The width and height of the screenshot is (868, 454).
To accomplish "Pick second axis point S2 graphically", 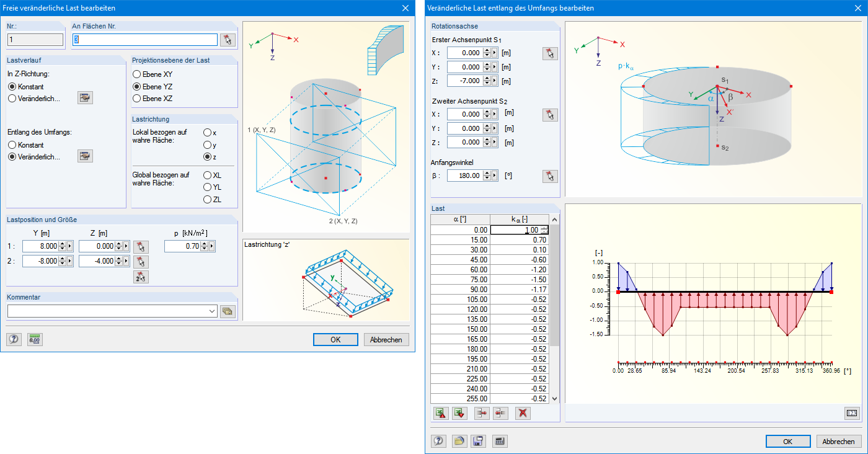I will pos(550,115).
